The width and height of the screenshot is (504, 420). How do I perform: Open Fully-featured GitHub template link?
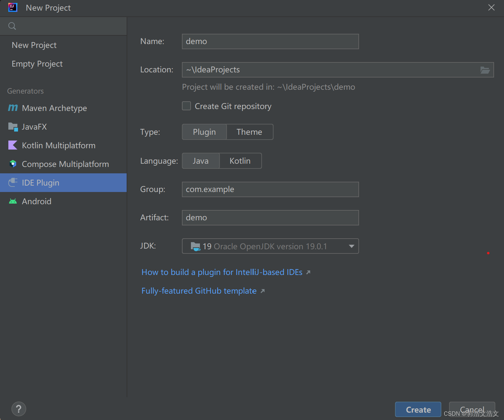[x=199, y=291]
